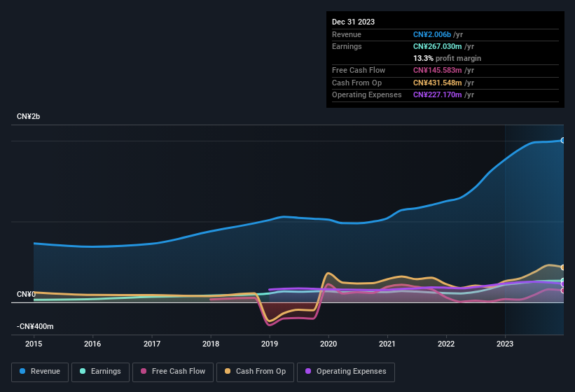Click the CN¥227.170m operating expenses value
Screen dimensions: 575x392
tap(438, 94)
